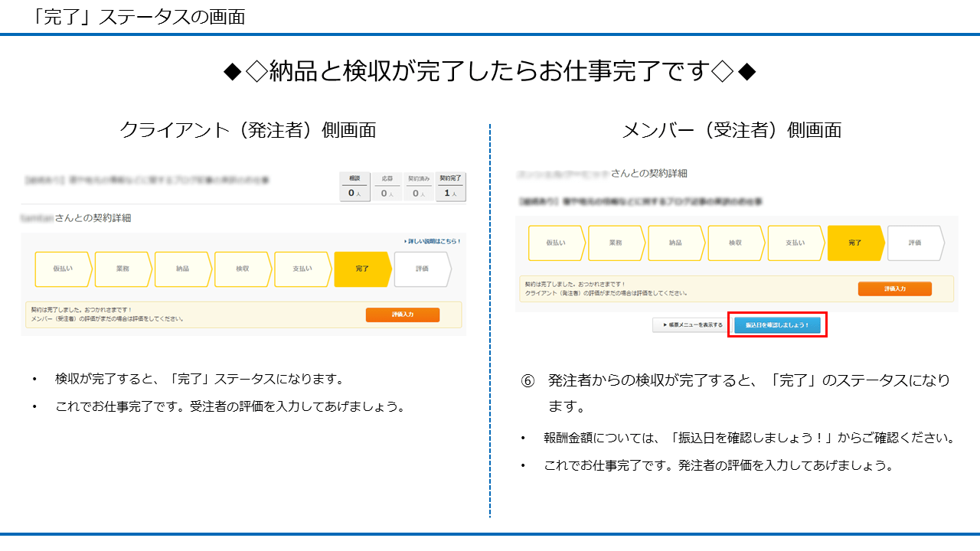This screenshot has width=980, height=551.
Task: Select the 納品 step on the member screen
Action: click(x=676, y=243)
